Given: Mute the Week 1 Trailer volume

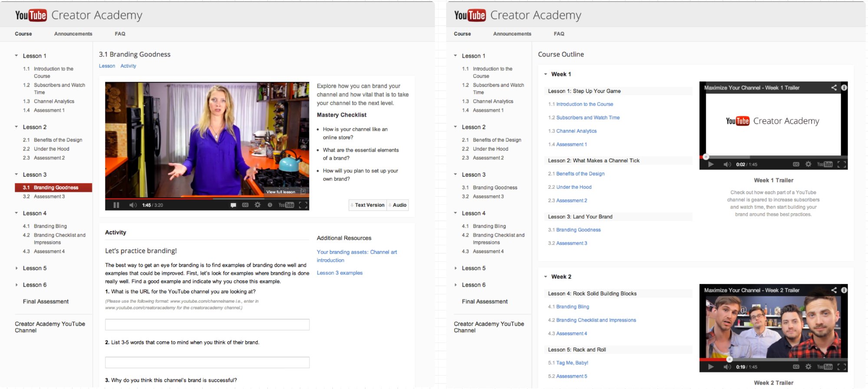Looking at the screenshot, I should coord(727,164).
